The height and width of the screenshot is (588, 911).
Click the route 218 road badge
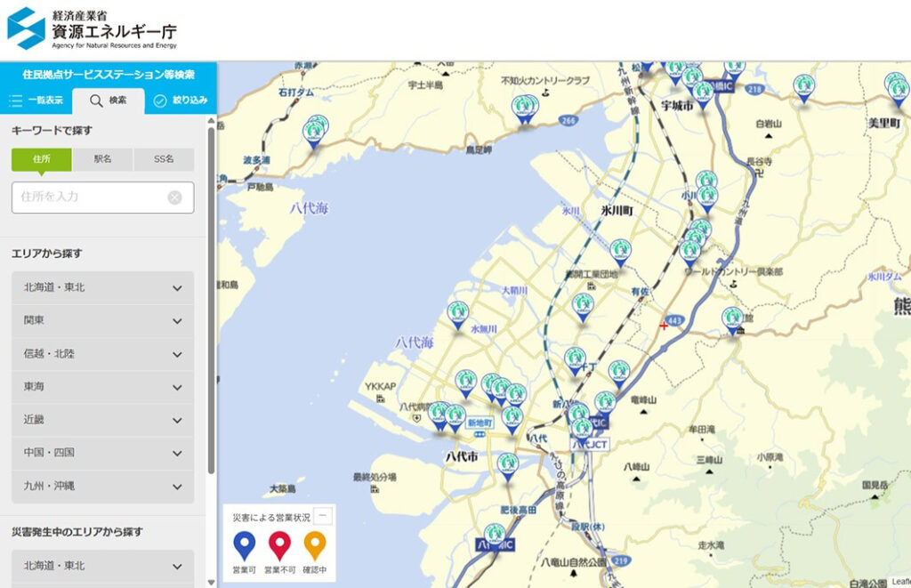click(x=754, y=89)
